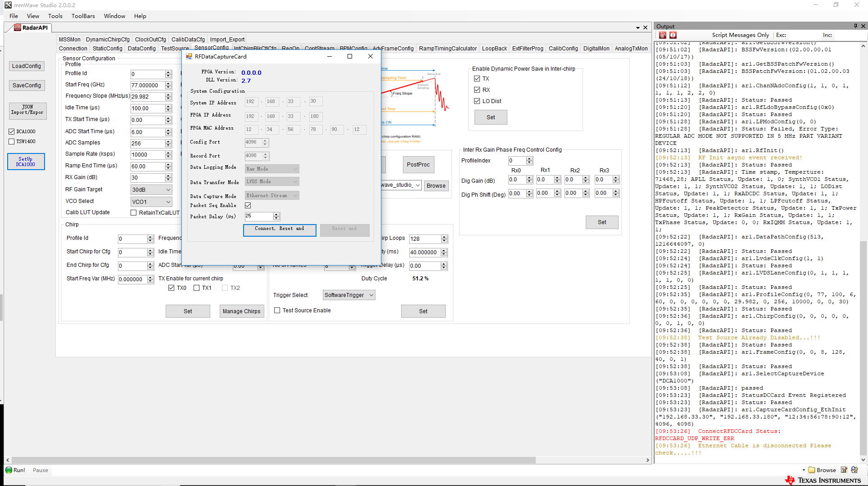Pin the Output panel
The height and width of the screenshot is (486, 868).
pos(855,26)
